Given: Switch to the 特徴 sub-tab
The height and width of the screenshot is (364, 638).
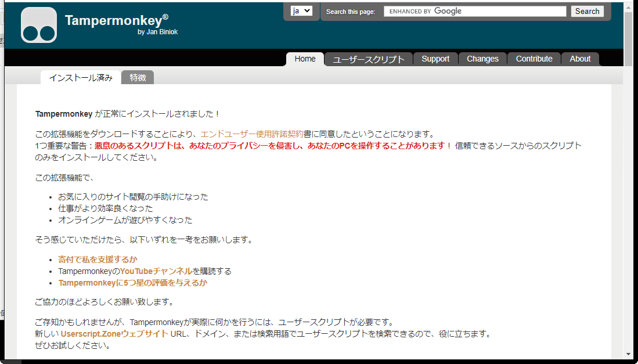Looking at the screenshot, I should pos(138,78).
